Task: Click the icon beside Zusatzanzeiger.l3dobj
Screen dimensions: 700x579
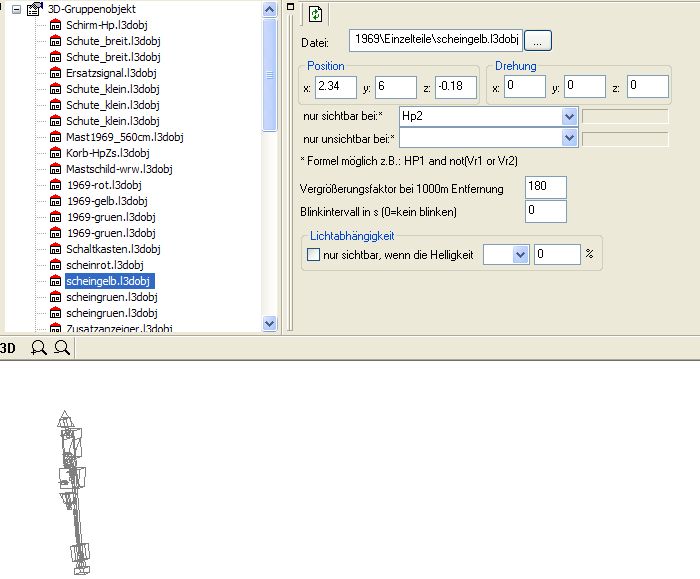Action: 55,329
